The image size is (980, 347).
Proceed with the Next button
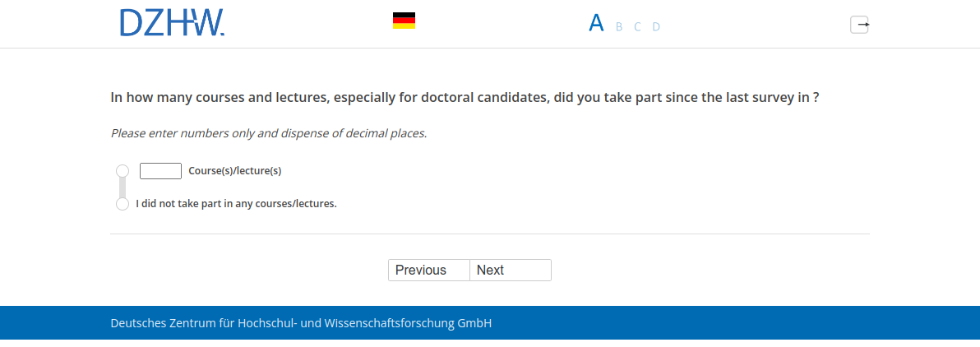click(510, 271)
